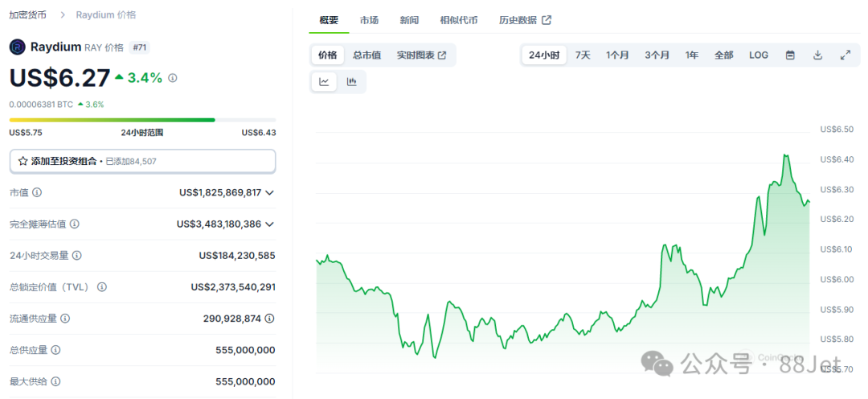Viewport: 868px width, 399px height.
Task: Select the 24小时 time range
Action: tap(544, 55)
